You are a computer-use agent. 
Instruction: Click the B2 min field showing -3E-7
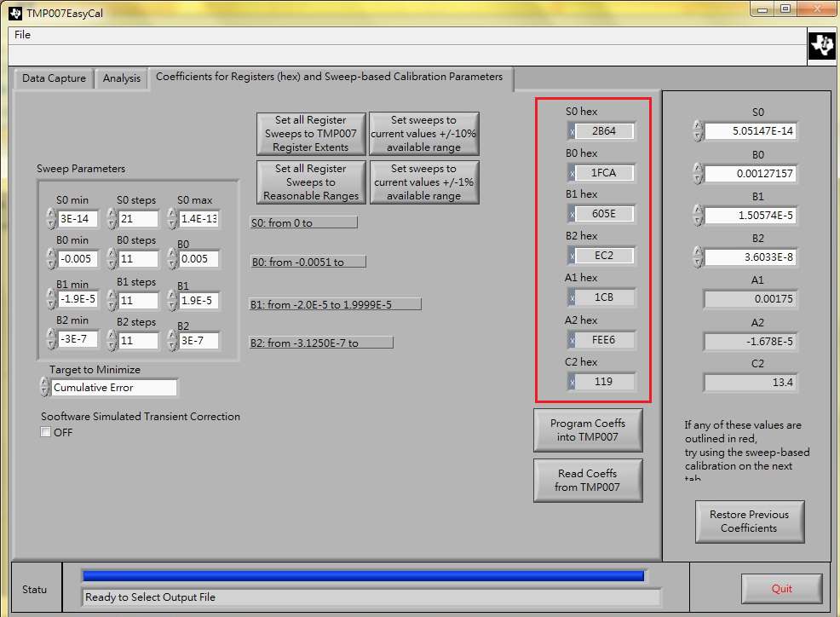[78, 339]
